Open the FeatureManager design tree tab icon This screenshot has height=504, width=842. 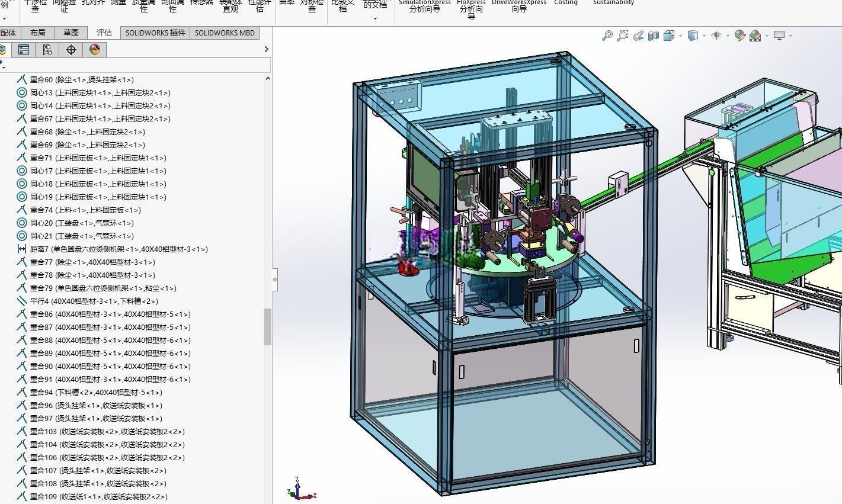pos(4,50)
